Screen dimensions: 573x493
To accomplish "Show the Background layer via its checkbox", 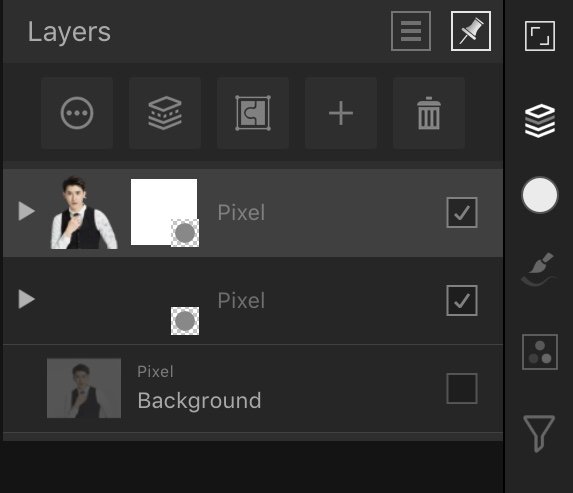I will pyautogui.click(x=462, y=388).
